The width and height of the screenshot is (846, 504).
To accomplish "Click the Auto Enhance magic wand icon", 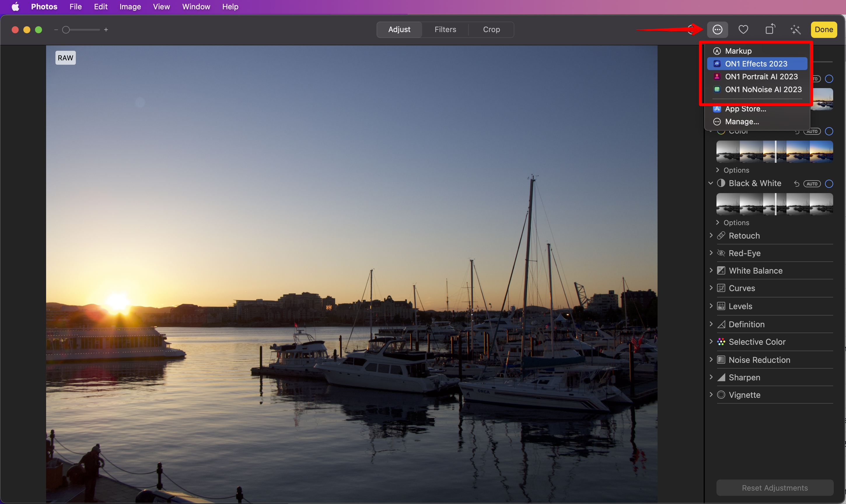I will click(x=796, y=29).
